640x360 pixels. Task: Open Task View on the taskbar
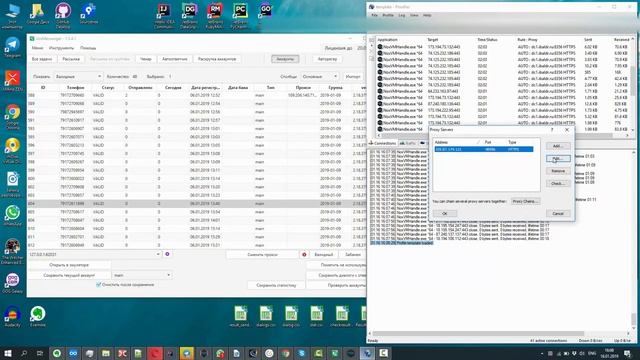tap(40, 353)
